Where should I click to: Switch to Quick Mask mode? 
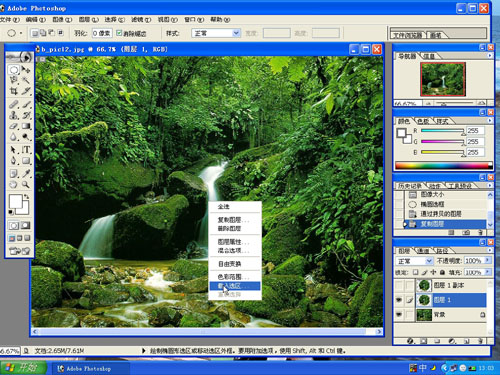[26, 226]
